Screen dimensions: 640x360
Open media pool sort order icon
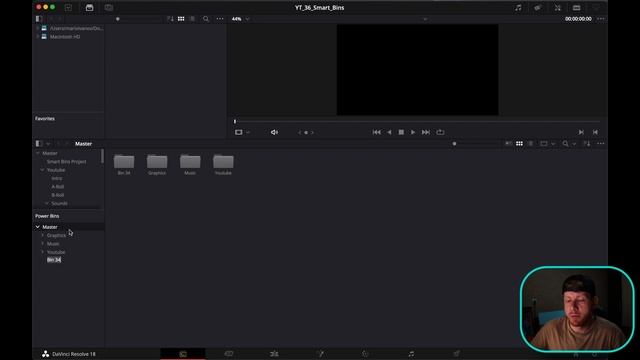587,144
